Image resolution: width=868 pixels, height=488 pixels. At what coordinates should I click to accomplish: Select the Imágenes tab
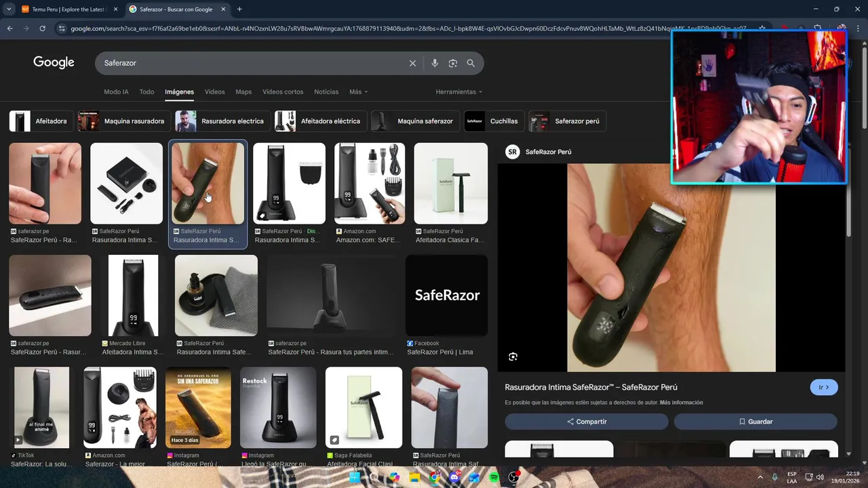(179, 91)
